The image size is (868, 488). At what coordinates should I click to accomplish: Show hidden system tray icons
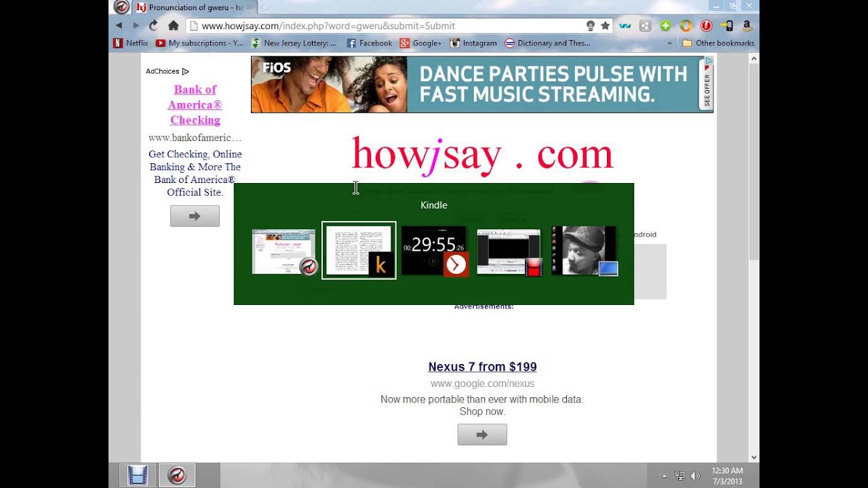pos(665,476)
